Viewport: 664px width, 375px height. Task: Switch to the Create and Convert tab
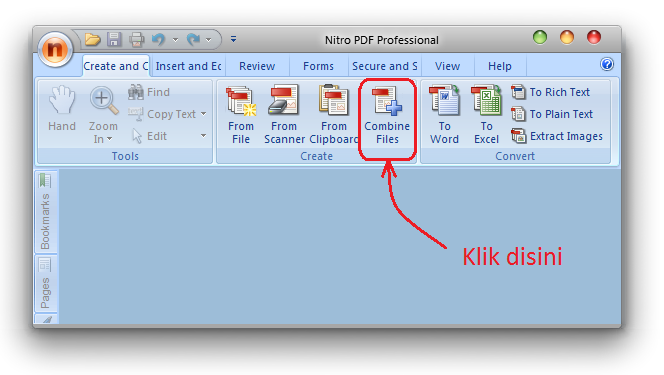coord(116,66)
